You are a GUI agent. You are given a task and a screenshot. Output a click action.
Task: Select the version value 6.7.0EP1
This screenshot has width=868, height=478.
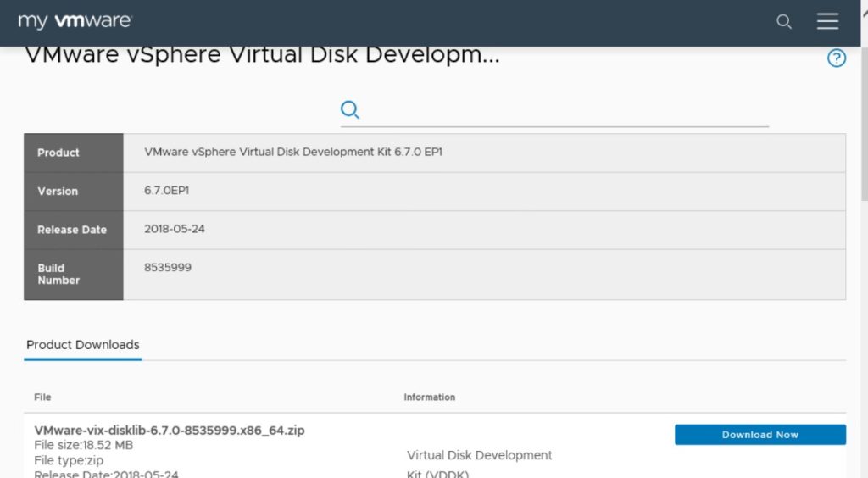point(167,191)
